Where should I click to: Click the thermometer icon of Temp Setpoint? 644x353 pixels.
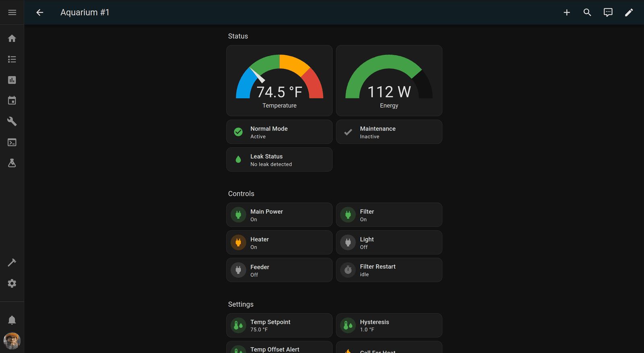click(238, 325)
